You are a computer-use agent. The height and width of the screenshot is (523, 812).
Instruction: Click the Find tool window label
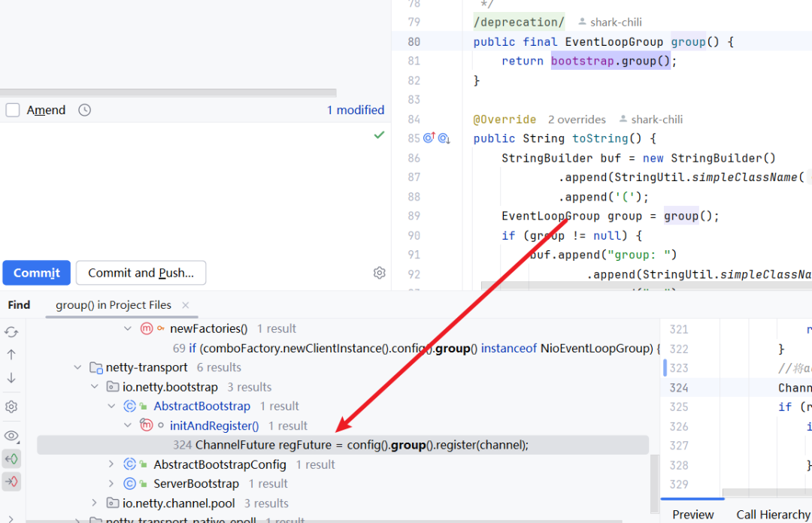19,305
